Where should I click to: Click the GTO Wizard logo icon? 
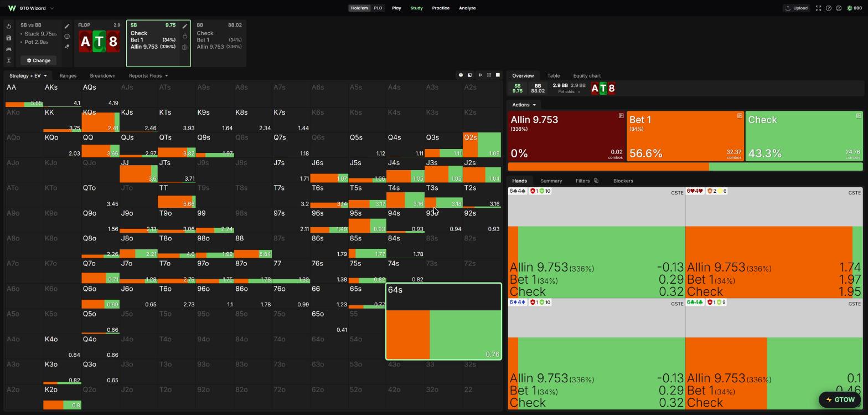pos(12,8)
